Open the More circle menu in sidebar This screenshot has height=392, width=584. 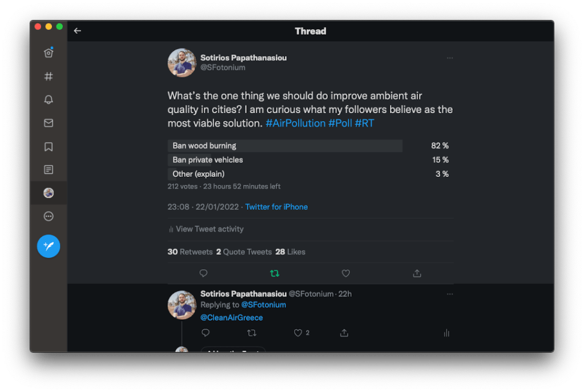click(49, 216)
